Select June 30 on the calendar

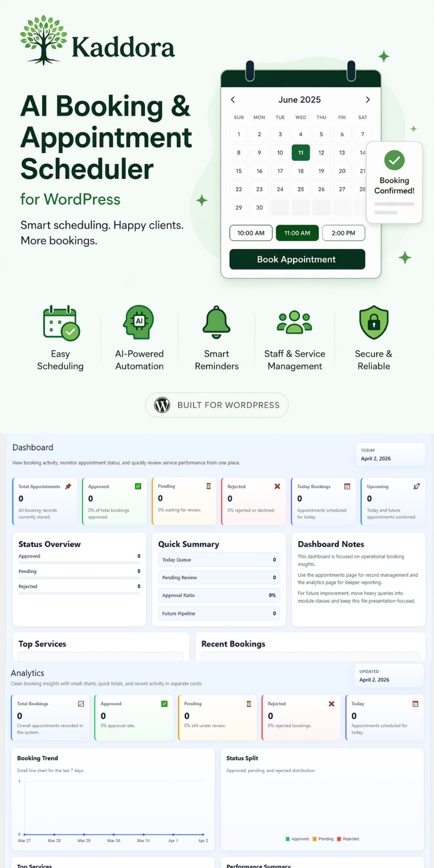259,207
